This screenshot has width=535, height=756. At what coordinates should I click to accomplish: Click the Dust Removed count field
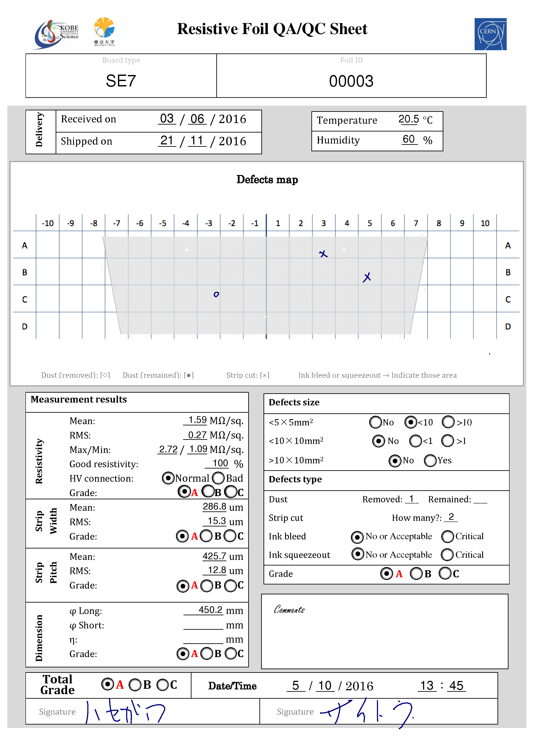[412, 499]
